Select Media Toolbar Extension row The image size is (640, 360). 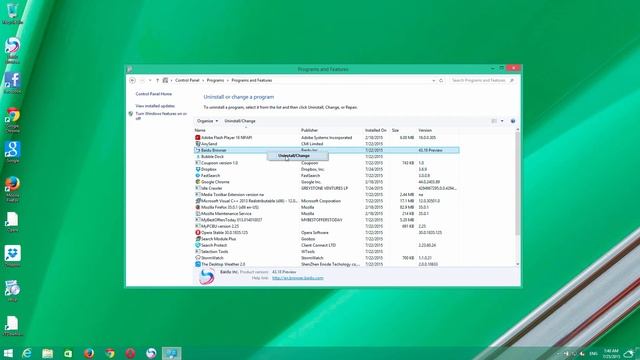pyautogui.click(x=327, y=194)
